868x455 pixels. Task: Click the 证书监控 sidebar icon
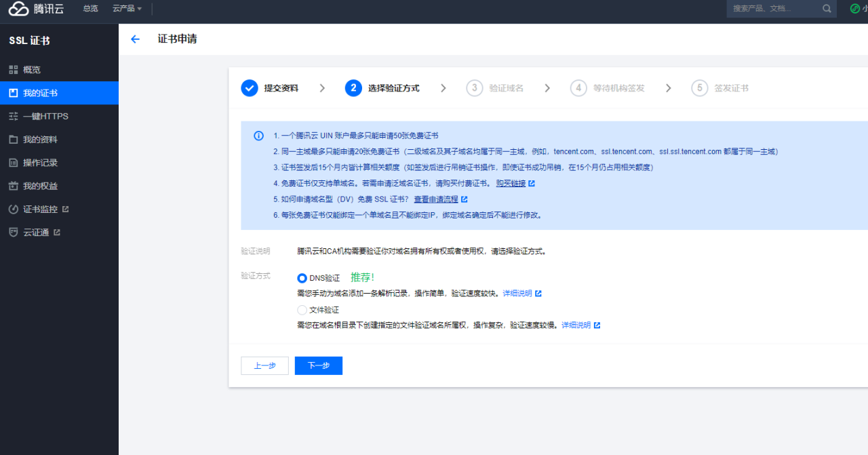[14, 210]
